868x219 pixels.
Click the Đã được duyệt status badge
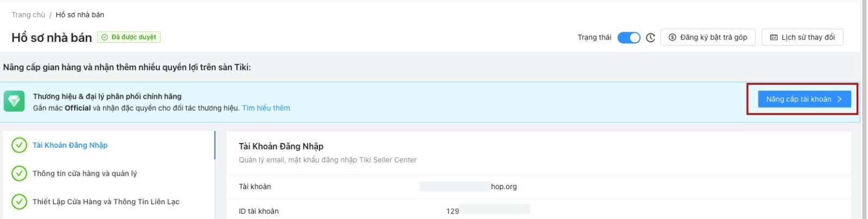(x=129, y=37)
